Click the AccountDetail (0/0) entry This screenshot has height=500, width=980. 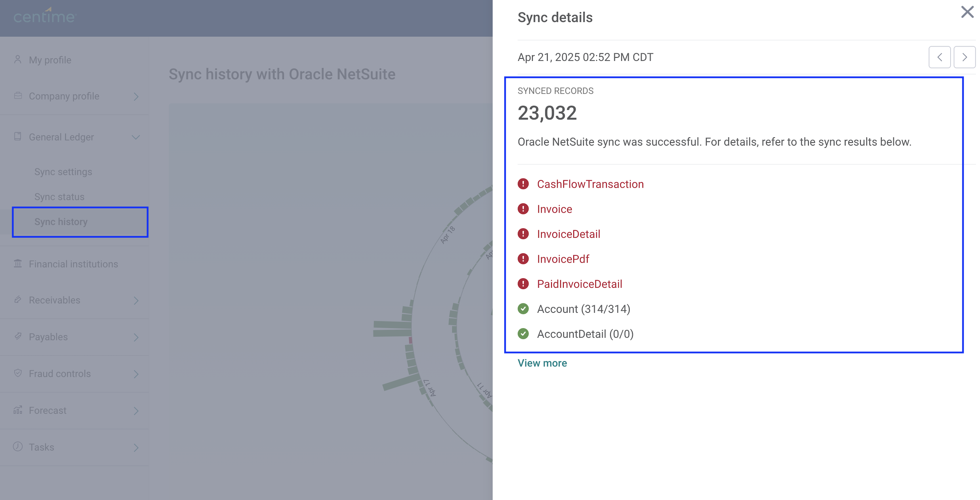(585, 334)
